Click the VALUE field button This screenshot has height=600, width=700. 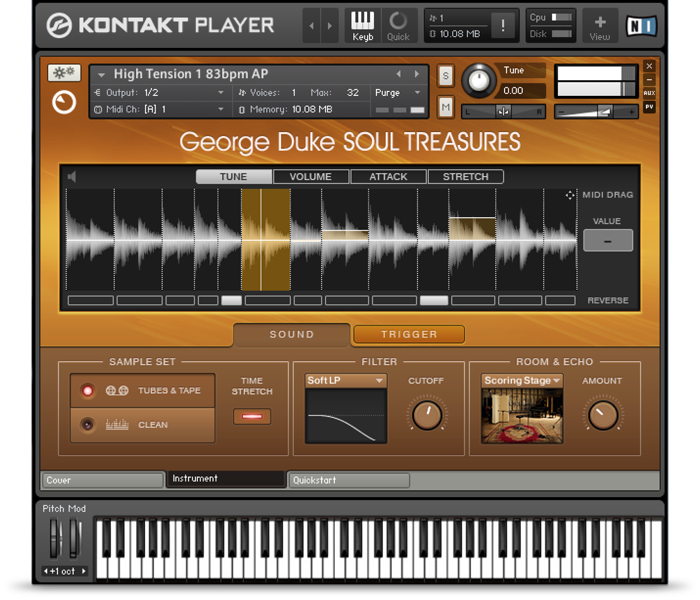pyautogui.click(x=608, y=241)
